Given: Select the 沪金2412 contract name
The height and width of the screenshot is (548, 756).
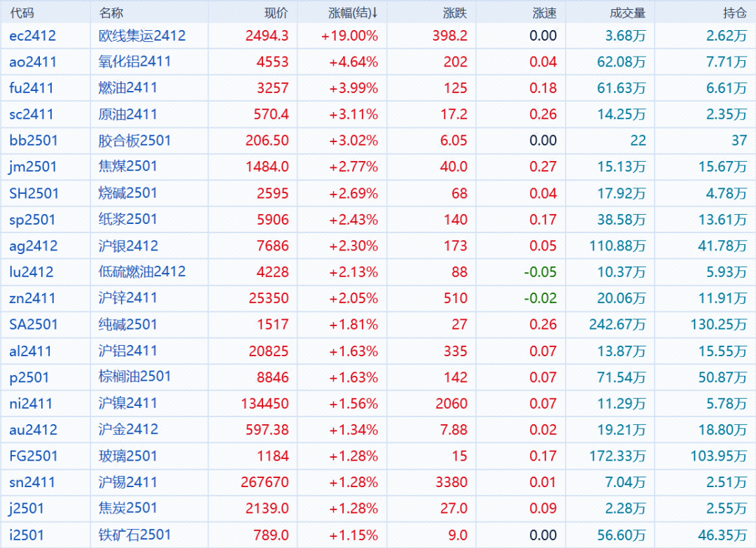Looking at the screenshot, I should tap(128, 430).
